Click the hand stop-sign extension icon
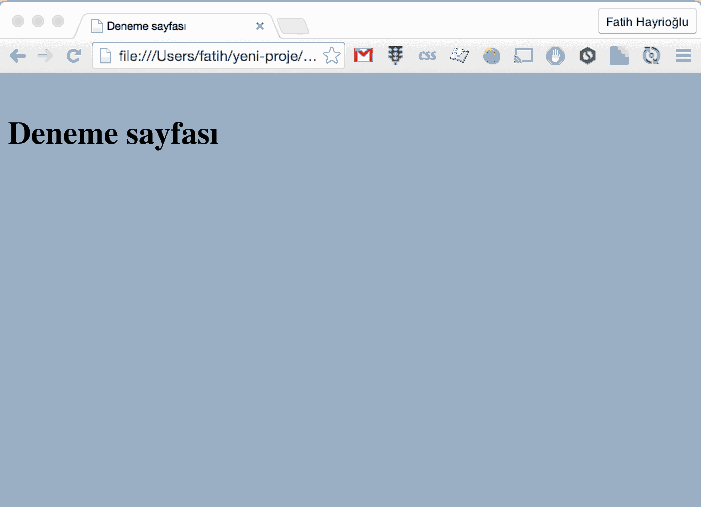Screen dimensions: 701x507 [x=555, y=56]
